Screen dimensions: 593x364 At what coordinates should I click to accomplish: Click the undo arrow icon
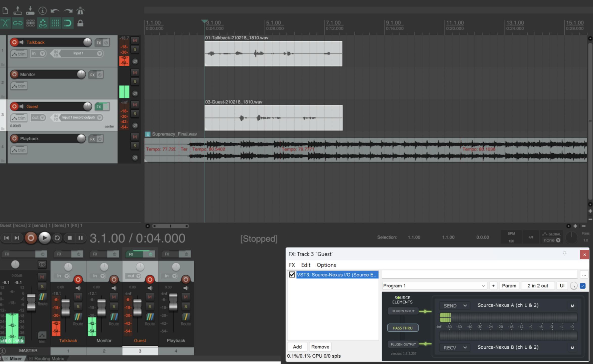[x=55, y=11]
